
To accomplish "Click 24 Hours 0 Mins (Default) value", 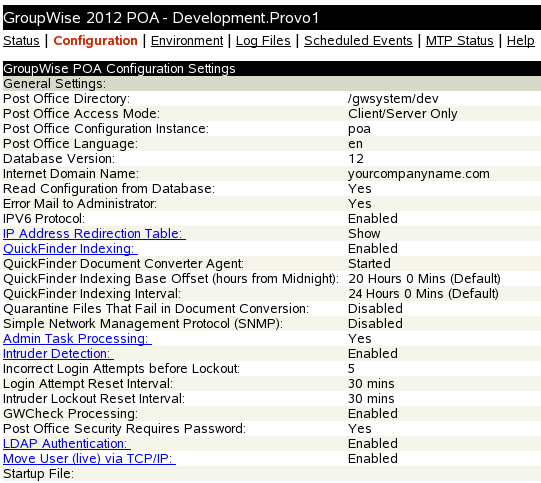I will [x=423, y=294].
